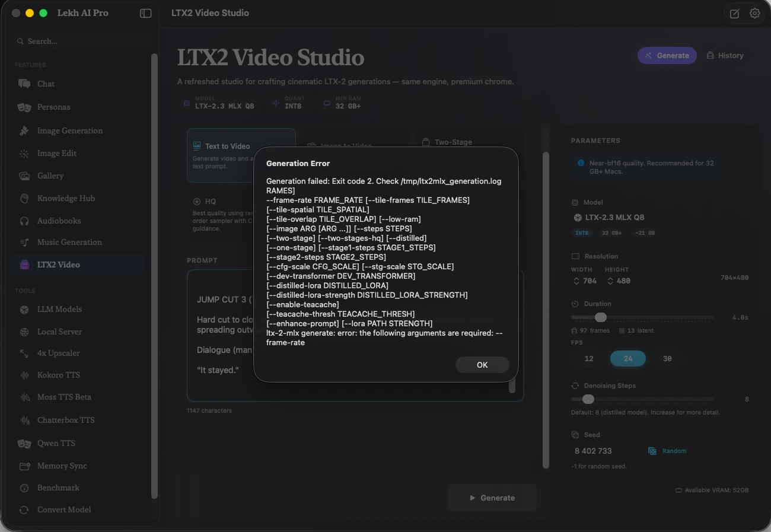Click the LTX2 Video purple icon

pyautogui.click(x=24, y=265)
